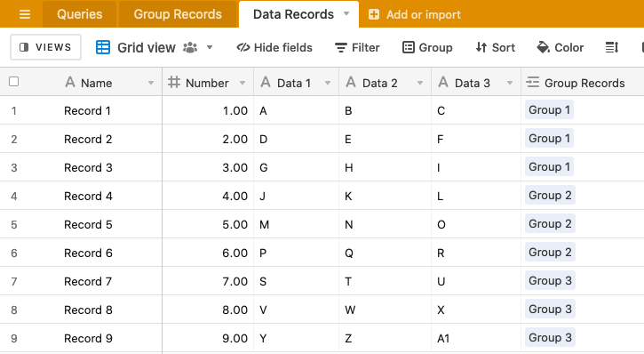Click row number 4
The width and height of the screenshot is (644, 354).
14,196
